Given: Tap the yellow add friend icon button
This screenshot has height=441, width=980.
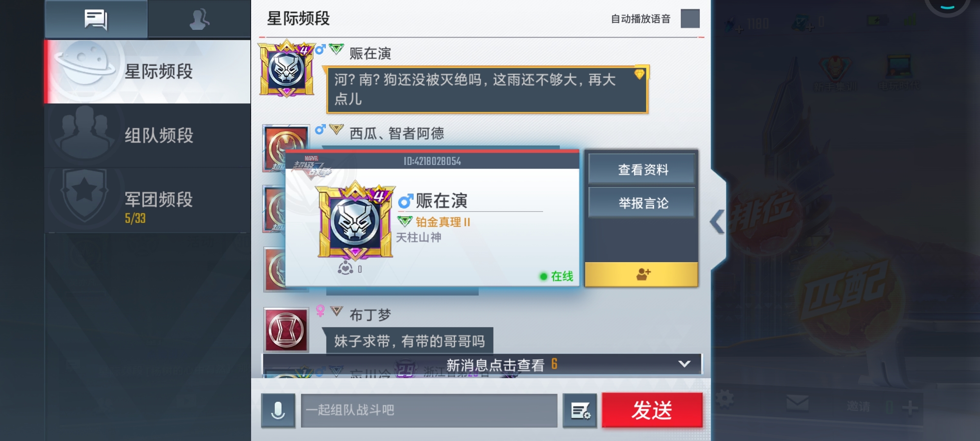Looking at the screenshot, I should [x=641, y=274].
